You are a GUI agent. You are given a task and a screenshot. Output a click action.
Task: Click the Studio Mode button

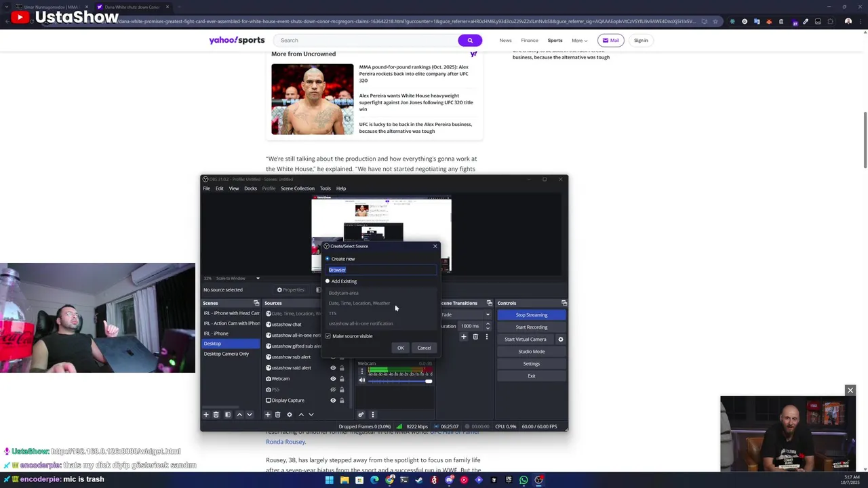pyautogui.click(x=532, y=351)
